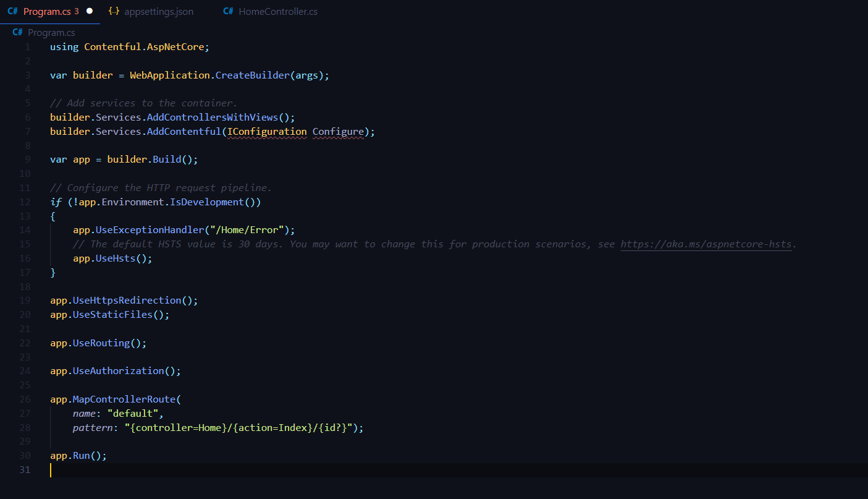
Task: Click the 'args' argument in CreateBuilder
Action: (x=306, y=75)
